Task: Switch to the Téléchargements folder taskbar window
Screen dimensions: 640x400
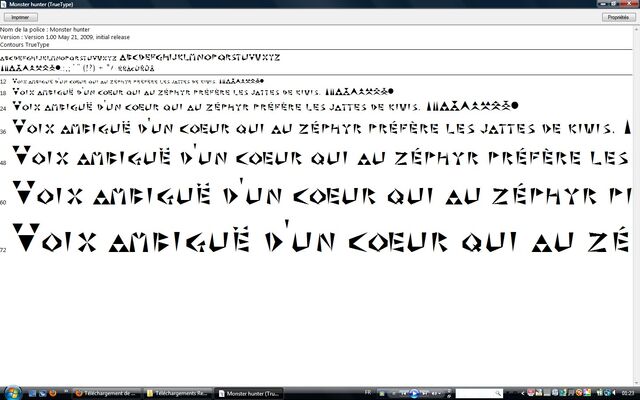Action: pyautogui.click(x=178, y=393)
